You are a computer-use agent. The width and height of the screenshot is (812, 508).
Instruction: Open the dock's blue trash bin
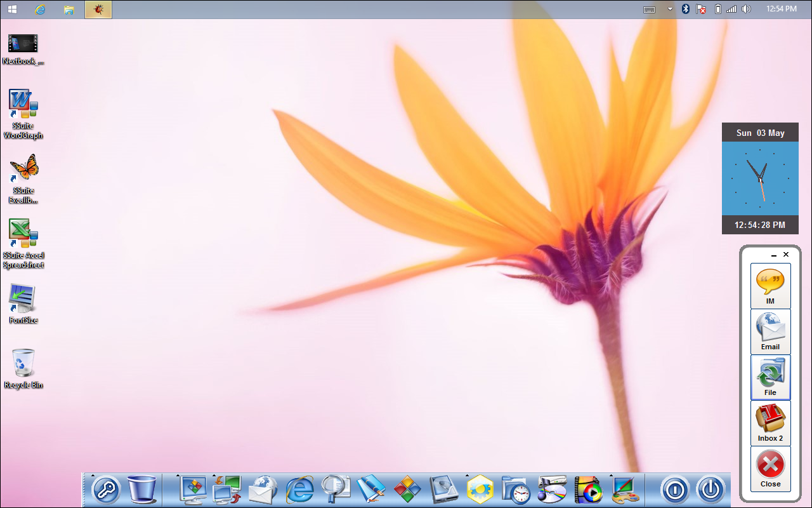tap(141, 490)
